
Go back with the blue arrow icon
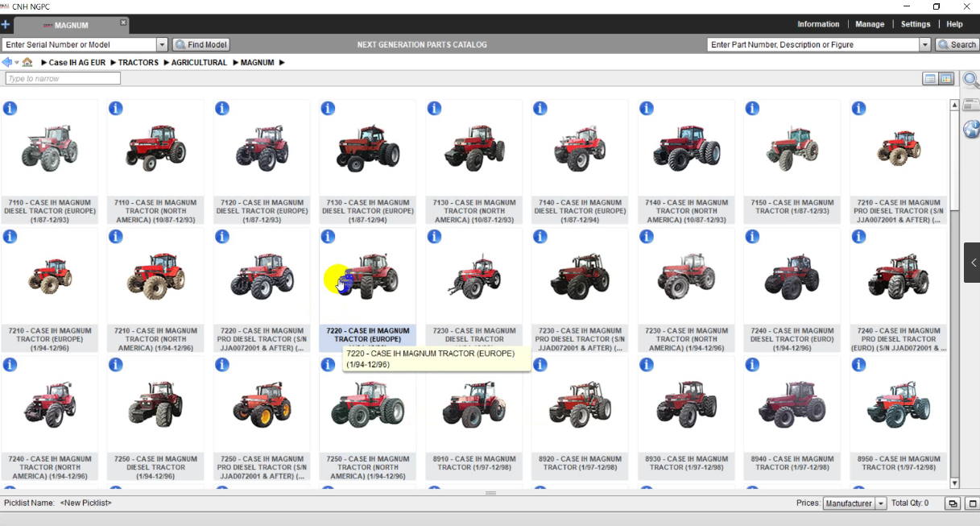tap(7, 62)
